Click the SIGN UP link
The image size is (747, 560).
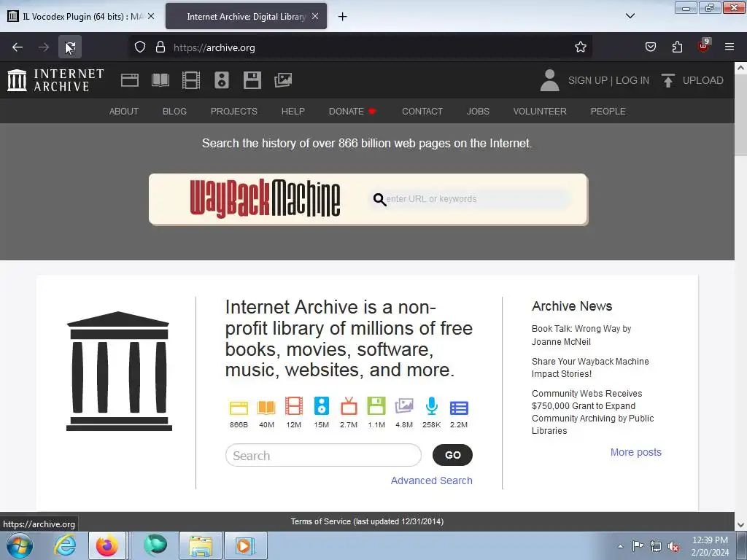click(587, 80)
